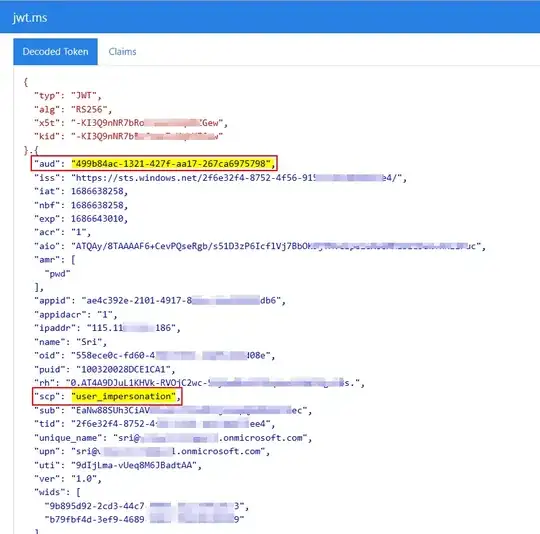Select the Decoded Token tab
This screenshot has width=540, height=534.
click(x=55, y=52)
